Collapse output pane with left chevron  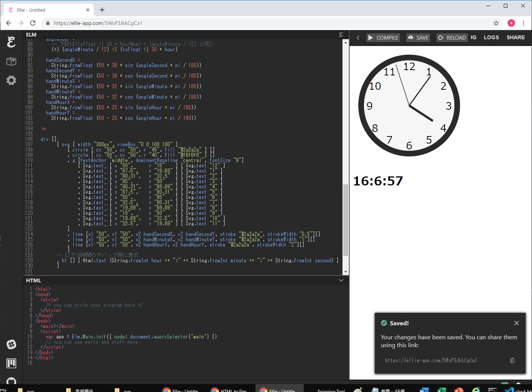point(358,38)
